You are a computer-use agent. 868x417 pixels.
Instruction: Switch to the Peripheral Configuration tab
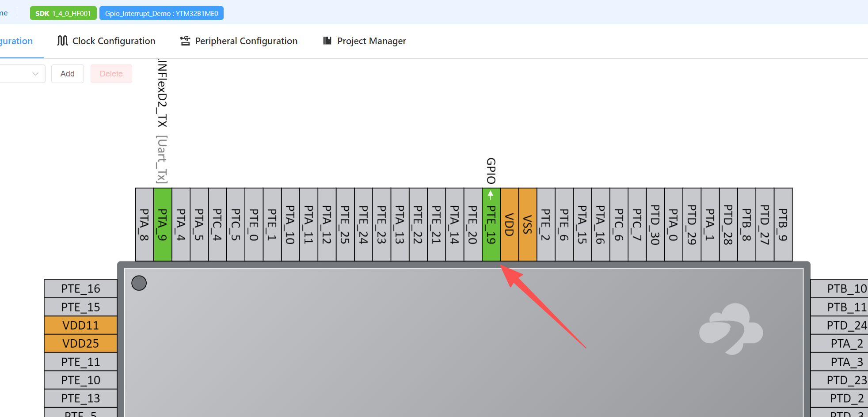point(246,41)
